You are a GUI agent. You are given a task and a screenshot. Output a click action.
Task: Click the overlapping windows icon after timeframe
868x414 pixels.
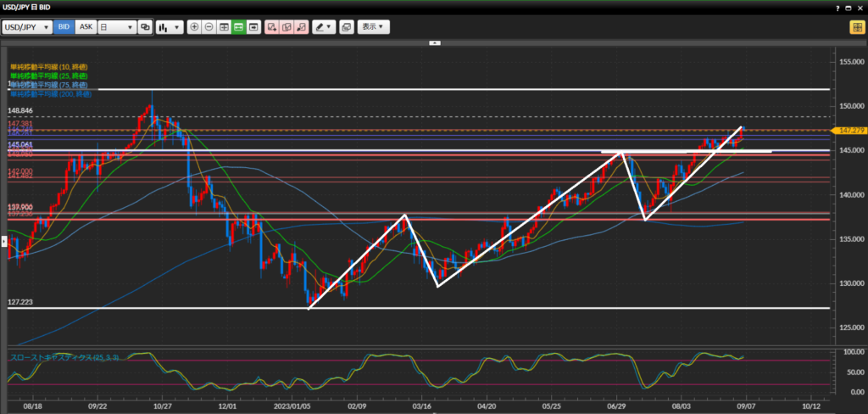pyautogui.click(x=145, y=27)
